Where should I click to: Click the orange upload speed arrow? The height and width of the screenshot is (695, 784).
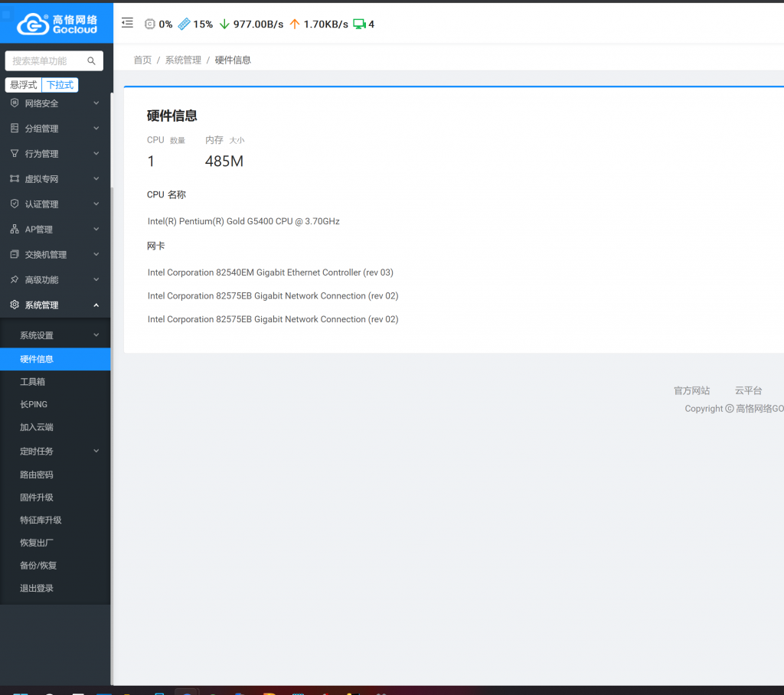[x=295, y=24]
